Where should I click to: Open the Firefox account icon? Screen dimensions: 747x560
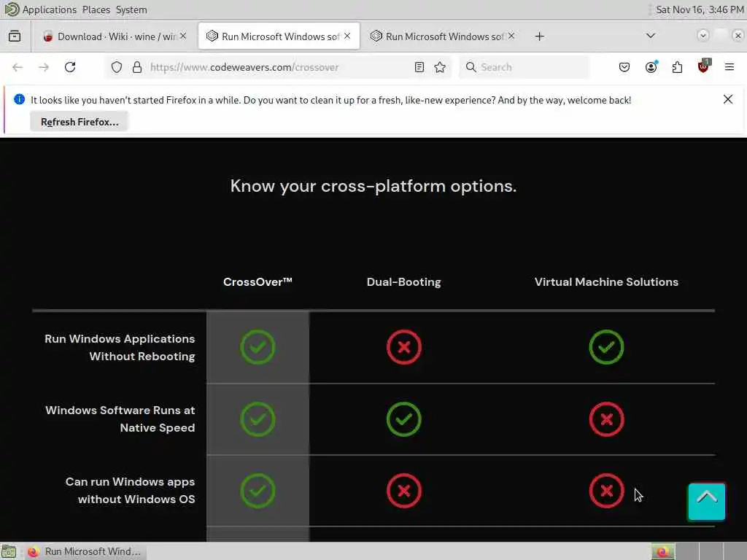tap(651, 67)
